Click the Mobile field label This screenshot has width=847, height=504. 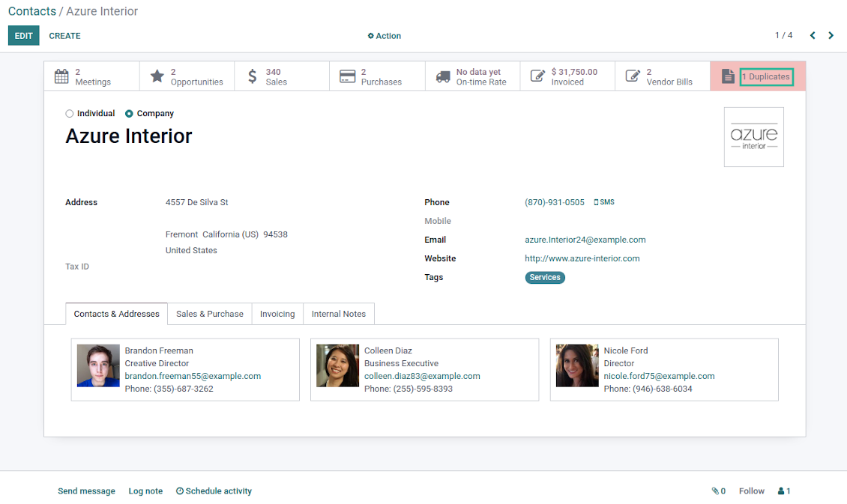(x=438, y=221)
